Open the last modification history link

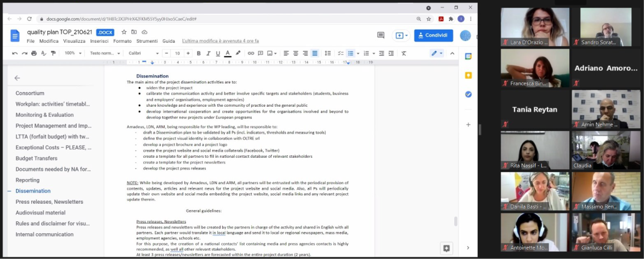[220, 41]
